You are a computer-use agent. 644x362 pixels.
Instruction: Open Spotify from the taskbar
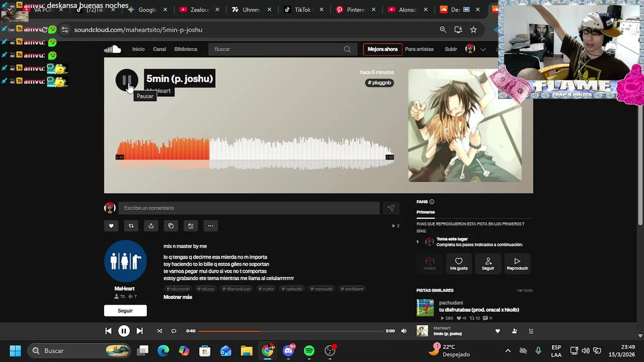pos(309,350)
